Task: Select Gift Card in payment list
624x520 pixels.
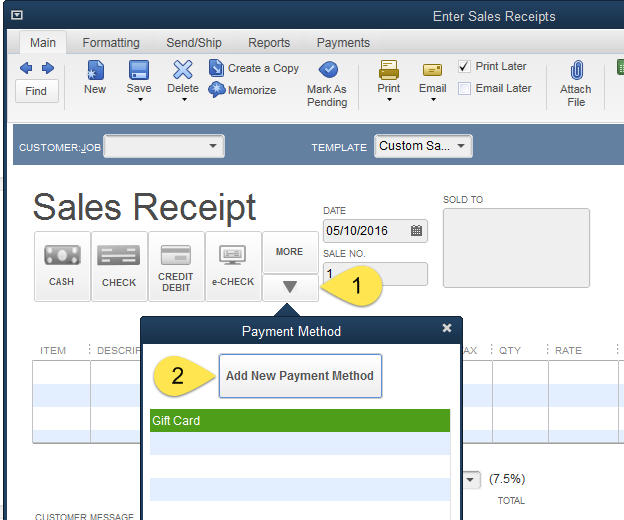Action: pos(300,421)
